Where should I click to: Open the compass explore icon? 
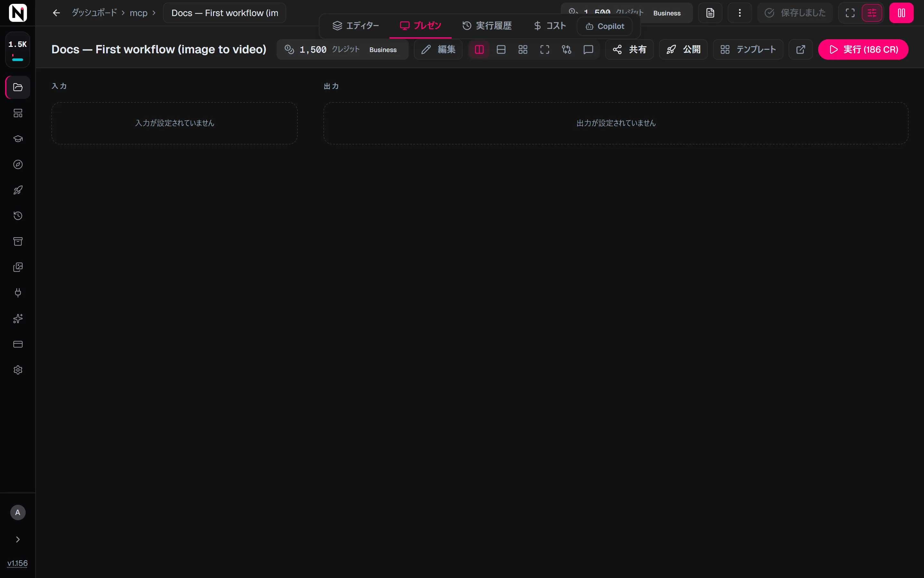point(18,164)
